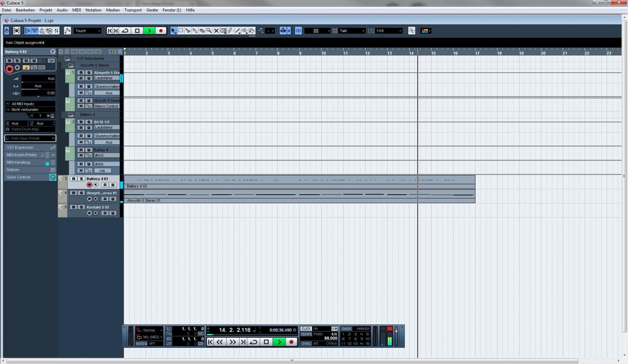Select the Time Warp tool

point(223,31)
